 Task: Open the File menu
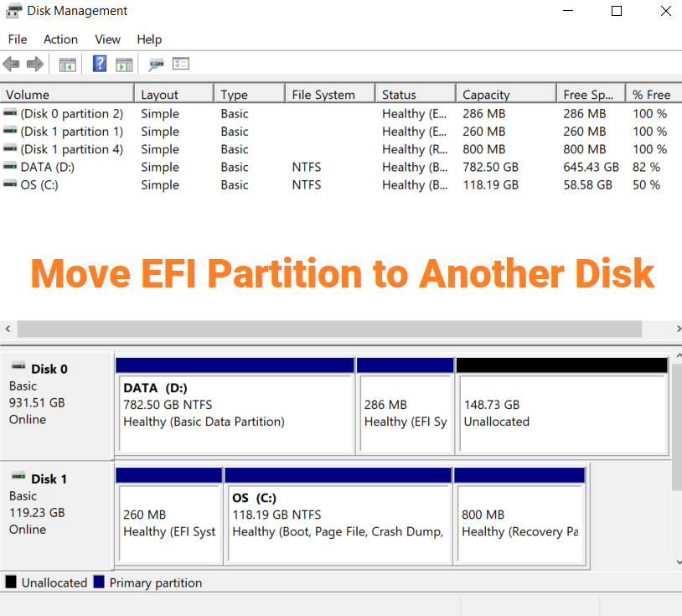point(17,39)
